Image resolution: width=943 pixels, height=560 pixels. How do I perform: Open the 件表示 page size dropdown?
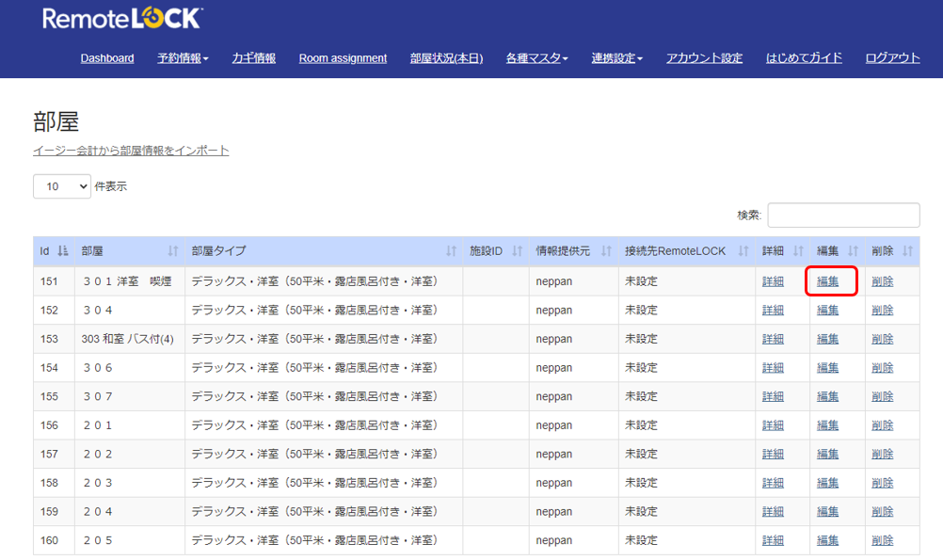point(62,186)
